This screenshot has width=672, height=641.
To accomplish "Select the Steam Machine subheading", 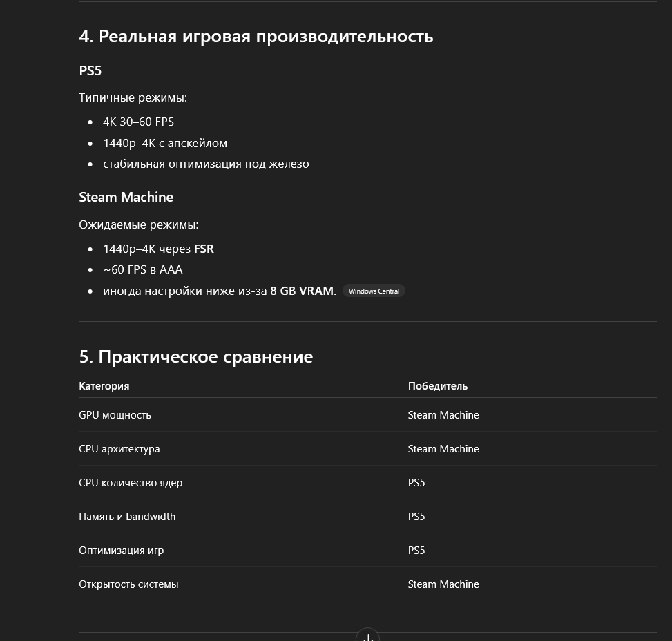I will click(126, 198).
